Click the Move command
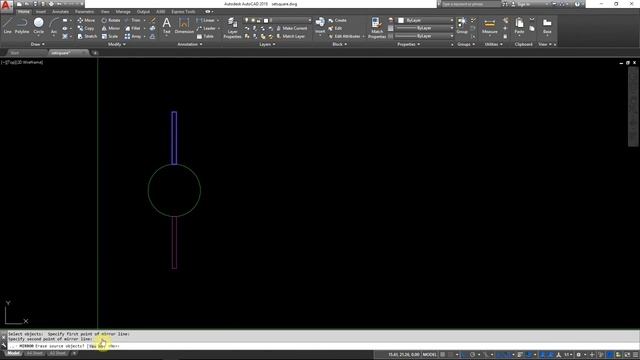640x360 pixels. coord(86,20)
